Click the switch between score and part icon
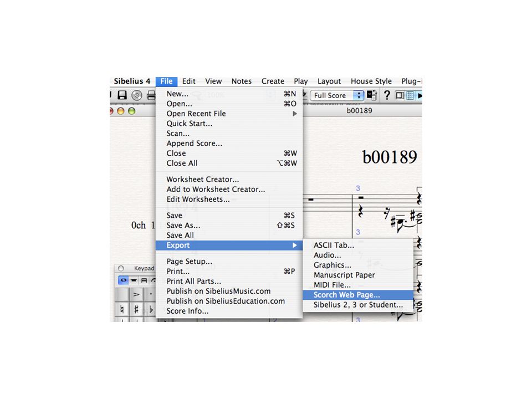532x399 pixels. (x=372, y=95)
